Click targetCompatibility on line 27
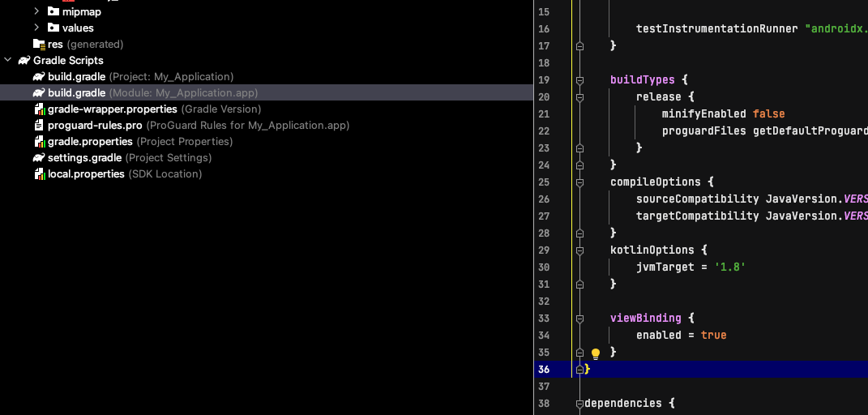The image size is (868, 415). [698, 216]
